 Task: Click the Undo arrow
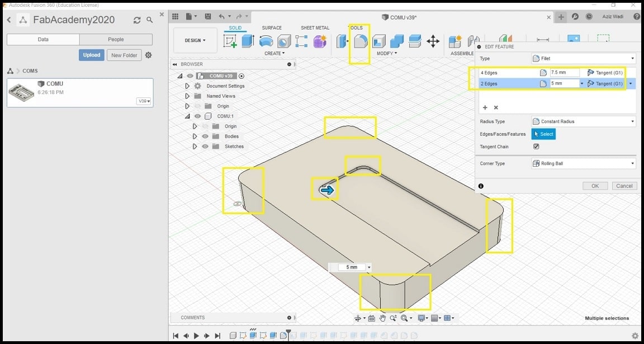click(x=222, y=16)
